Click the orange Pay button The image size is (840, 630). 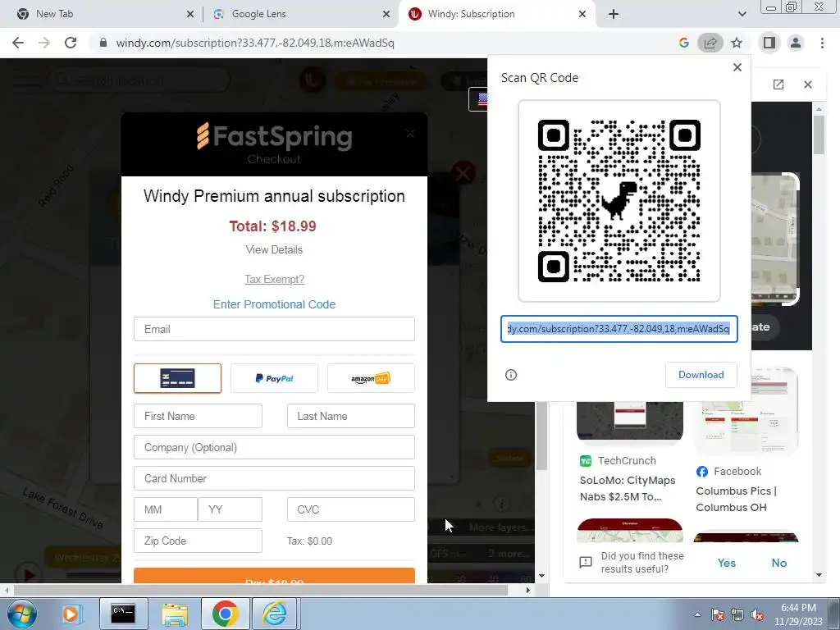coord(274,576)
